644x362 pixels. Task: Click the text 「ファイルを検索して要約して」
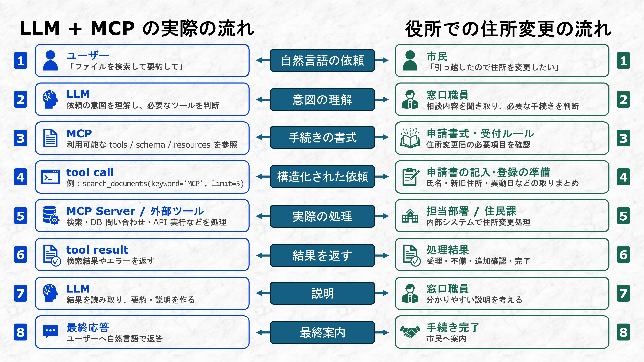pos(126,67)
